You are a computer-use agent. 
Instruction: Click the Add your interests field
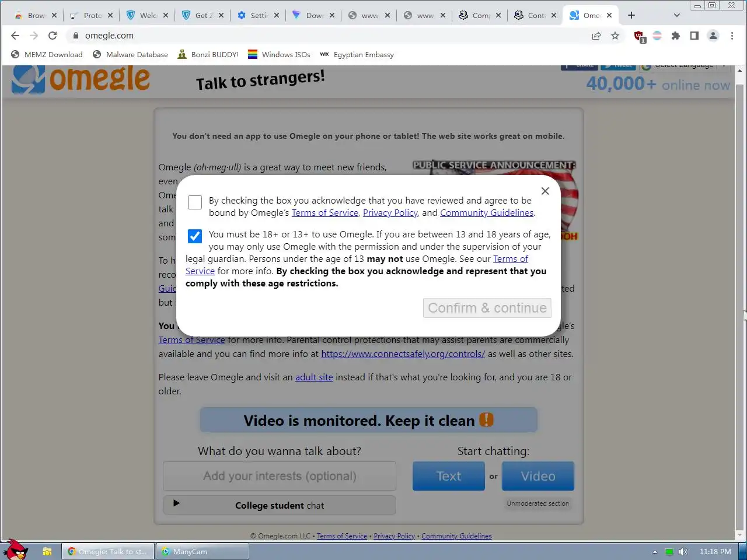pyautogui.click(x=280, y=476)
